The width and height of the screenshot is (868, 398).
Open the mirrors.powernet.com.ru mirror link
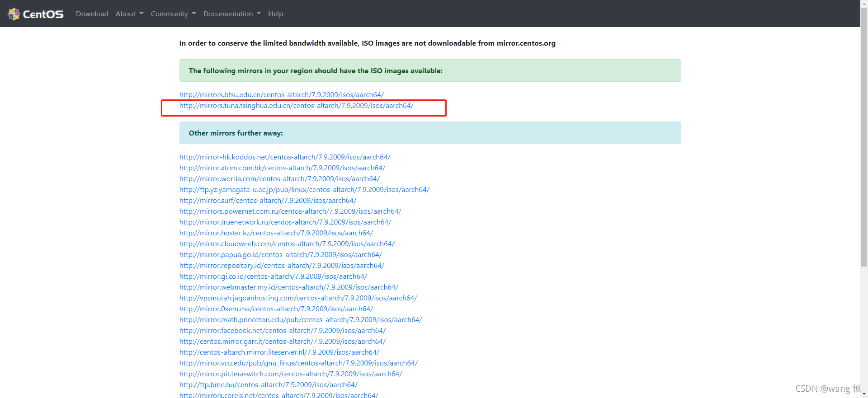[290, 211]
